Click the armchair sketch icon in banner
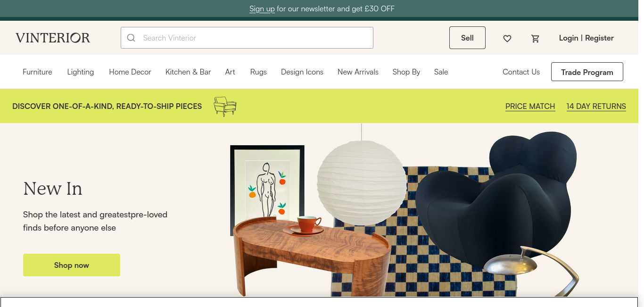 point(225,107)
